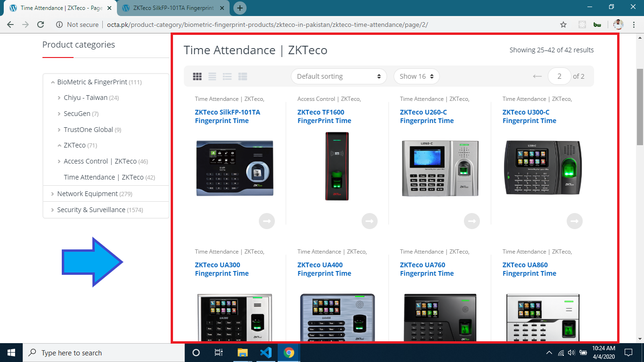Reload the current page

[x=41, y=25]
